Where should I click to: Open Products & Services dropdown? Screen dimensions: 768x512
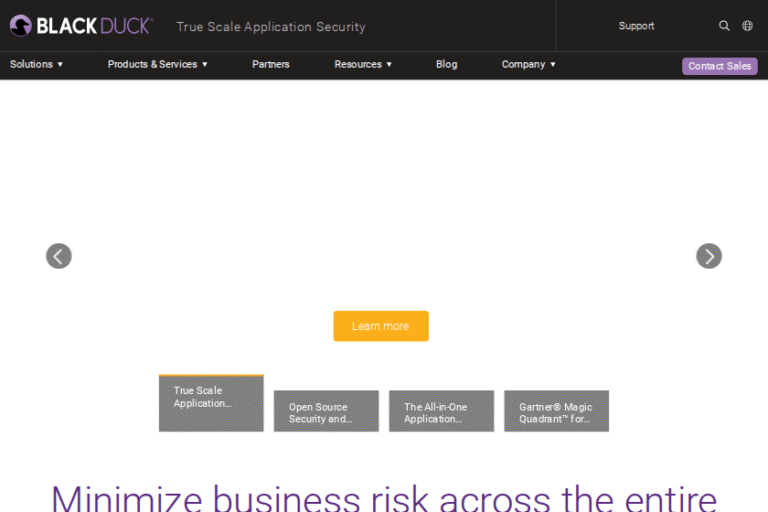[x=158, y=65]
